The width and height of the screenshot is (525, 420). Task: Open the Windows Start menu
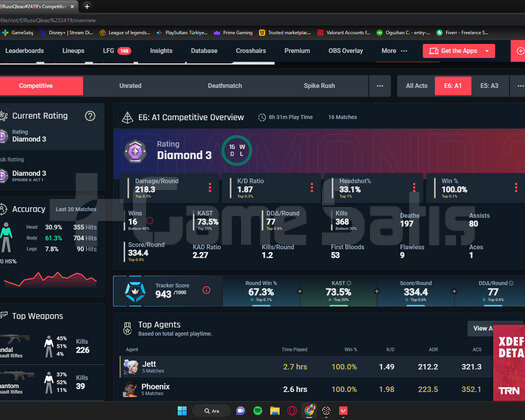tap(182, 411)
